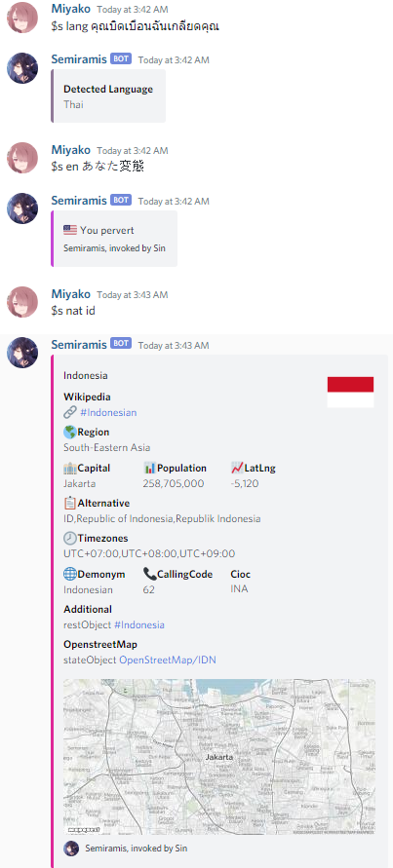This screenshot has height=868, width=393.
Task: Click the US flag icon in translation
Action: click(70, 230)
